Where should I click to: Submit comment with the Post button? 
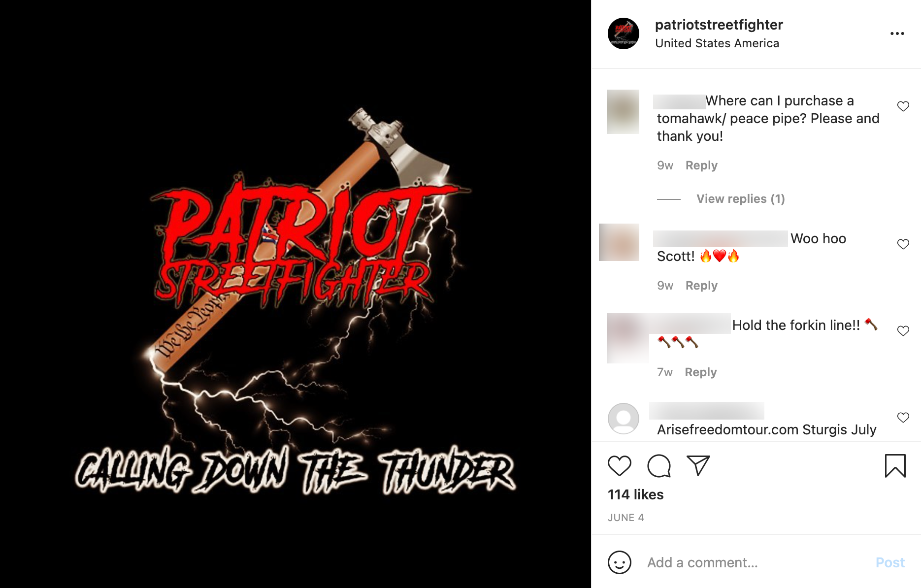(x=890, y=562)
